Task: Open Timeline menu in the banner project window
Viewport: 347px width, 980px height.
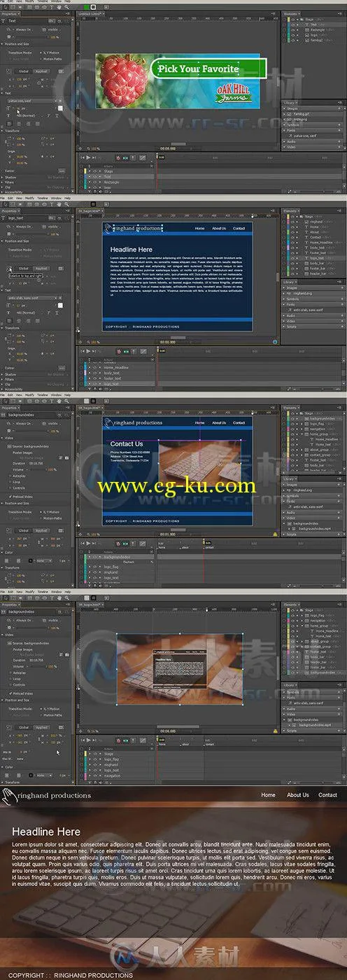Action: (x=43, y=2)
